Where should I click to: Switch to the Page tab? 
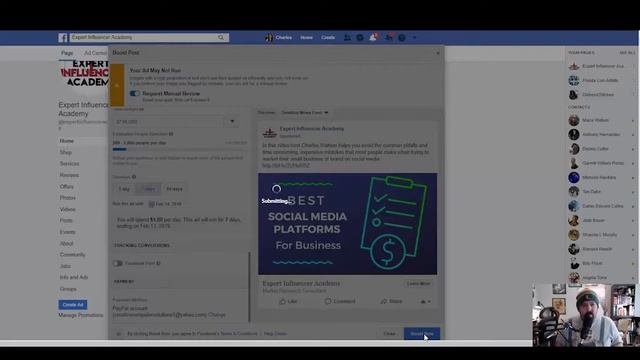(67, 53)
